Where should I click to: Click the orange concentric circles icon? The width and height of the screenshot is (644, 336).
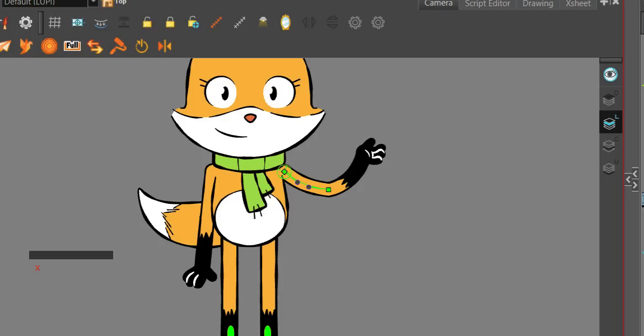click(49, 46)
